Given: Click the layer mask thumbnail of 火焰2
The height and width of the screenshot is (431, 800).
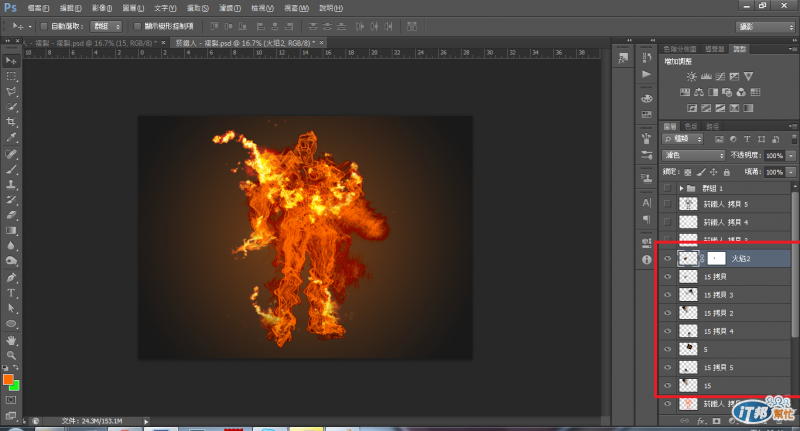Looking at the screenshot, I should 716,259.
